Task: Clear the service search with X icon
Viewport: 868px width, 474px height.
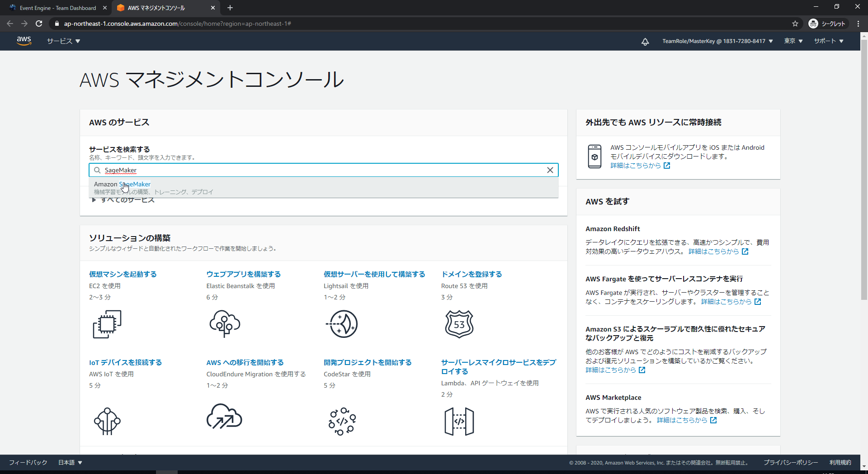Action: (550, 170)
